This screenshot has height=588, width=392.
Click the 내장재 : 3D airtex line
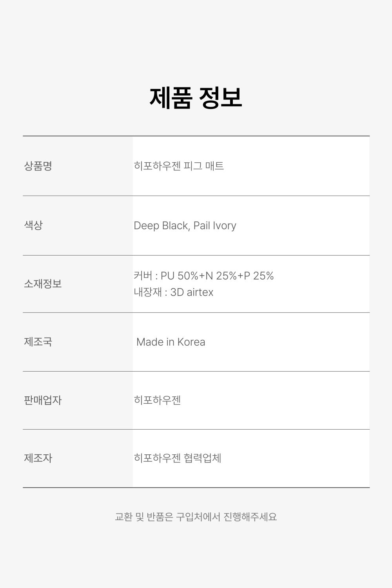pyautogui.click(x=174, y=292)
